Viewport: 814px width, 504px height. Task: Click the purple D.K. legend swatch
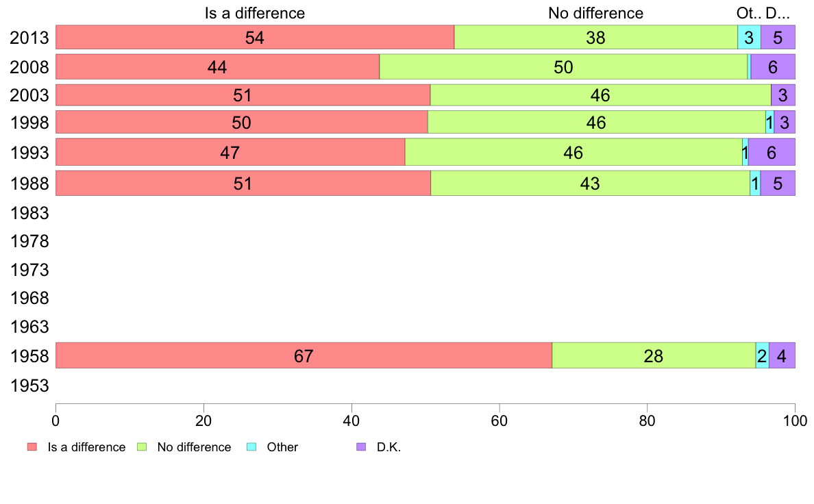[x=361, y=447]
